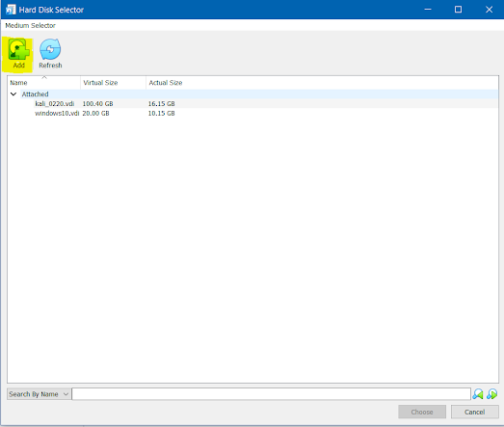Click the Choose button
Viewport: 504px width, 427px height.
click(x=422, y=412)
